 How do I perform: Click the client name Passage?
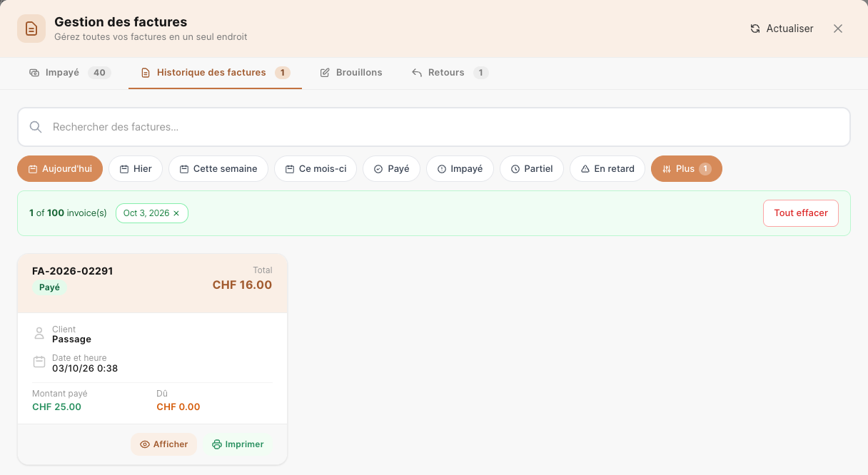point(71,339)
